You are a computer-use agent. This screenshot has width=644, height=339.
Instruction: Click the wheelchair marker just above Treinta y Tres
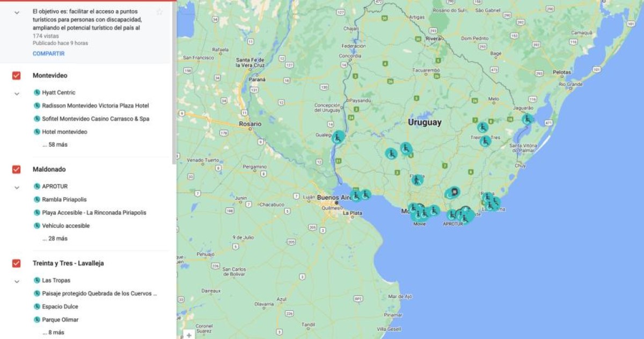[482, 127]
